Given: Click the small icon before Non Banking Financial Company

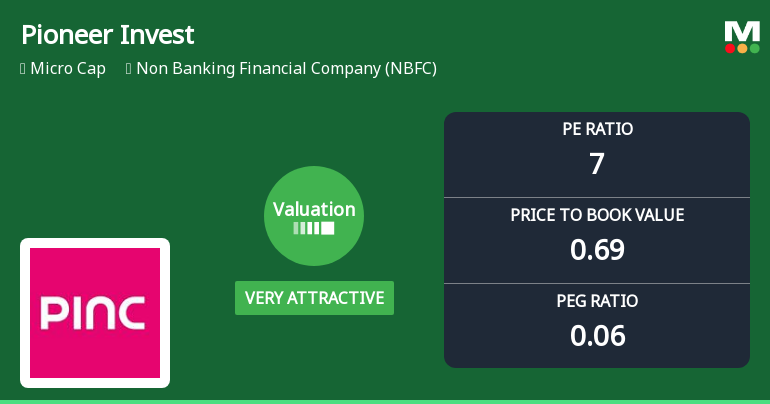Looking at the screenshot, I should click(129, 69).
